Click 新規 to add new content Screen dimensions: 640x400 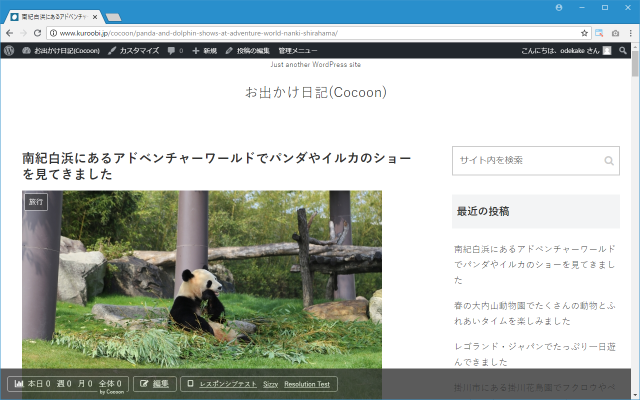coord(204,51)
